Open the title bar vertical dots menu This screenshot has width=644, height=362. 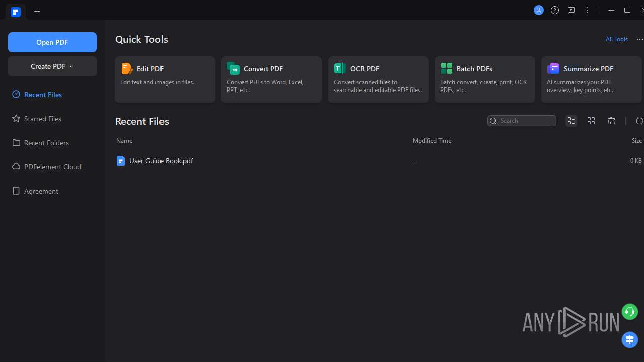point(587,10)
